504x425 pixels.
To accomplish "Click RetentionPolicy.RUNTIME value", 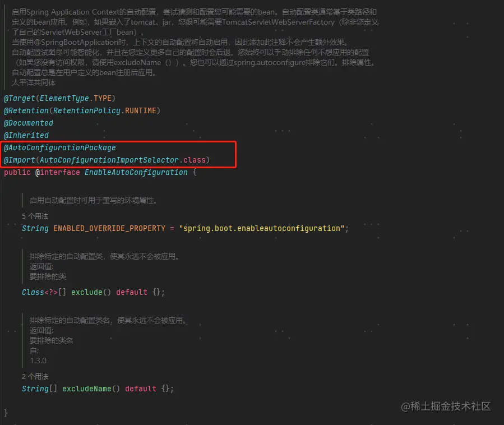I will point(105,110).
